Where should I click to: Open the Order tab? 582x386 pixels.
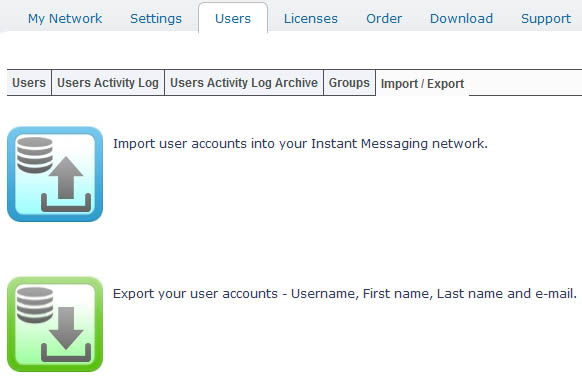tap(384, 19)
